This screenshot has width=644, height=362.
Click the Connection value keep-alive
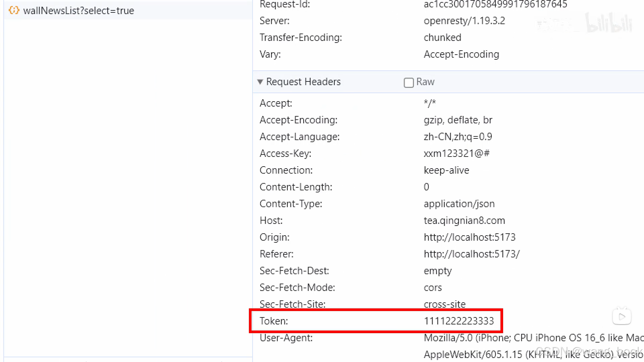coord(446,170)
